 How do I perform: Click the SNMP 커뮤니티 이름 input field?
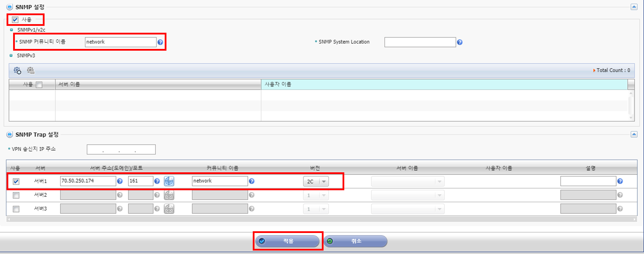[x=121, y=42]
